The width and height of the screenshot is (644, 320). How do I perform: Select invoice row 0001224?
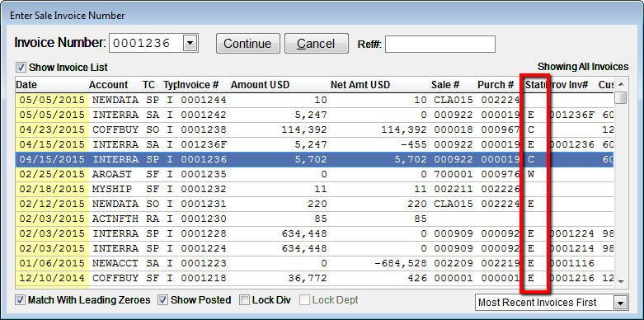pos(314,248)
